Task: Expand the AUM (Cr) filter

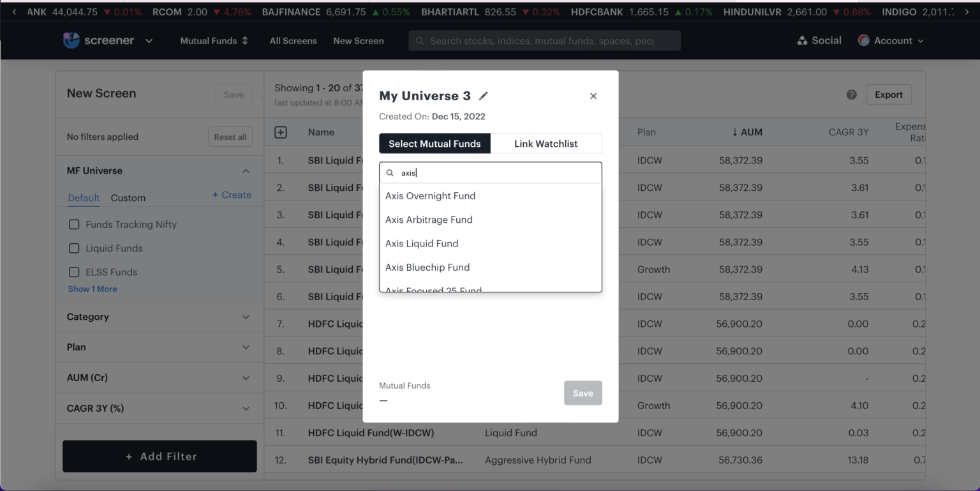Action: point(246,378)
